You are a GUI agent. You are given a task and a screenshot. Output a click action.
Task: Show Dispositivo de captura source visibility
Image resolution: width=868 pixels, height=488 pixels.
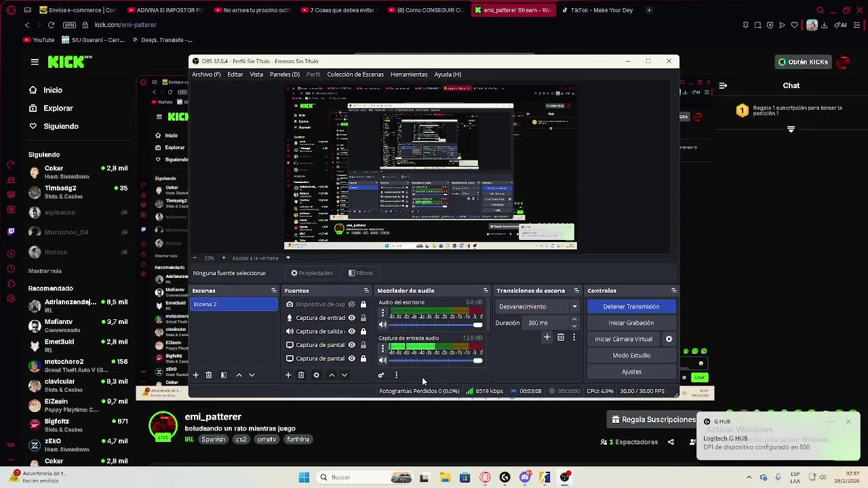coord(351,304)
